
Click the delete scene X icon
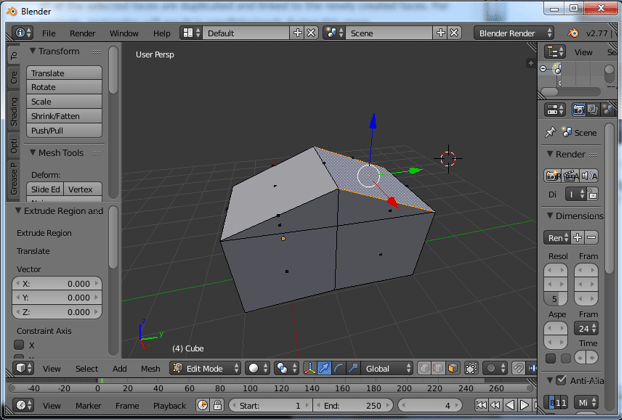pyautogui.click(x=455, y=33)
